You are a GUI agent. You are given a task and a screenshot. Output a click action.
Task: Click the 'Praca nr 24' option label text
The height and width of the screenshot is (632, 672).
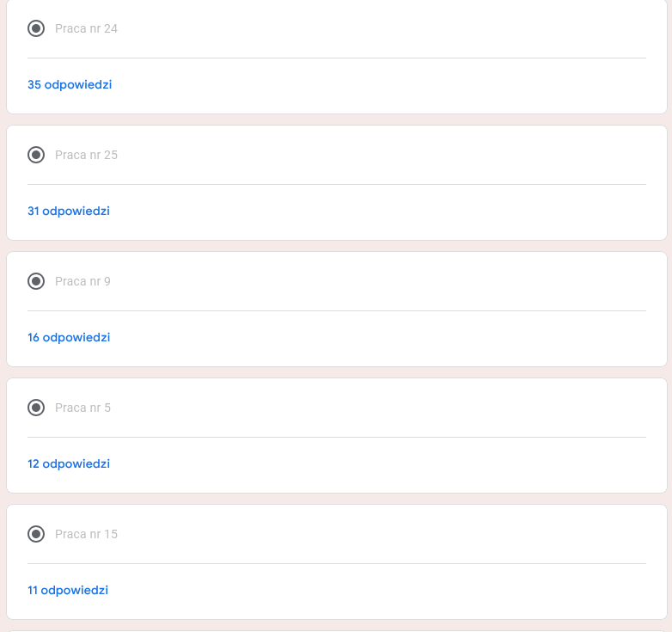(x=86, y=28)
